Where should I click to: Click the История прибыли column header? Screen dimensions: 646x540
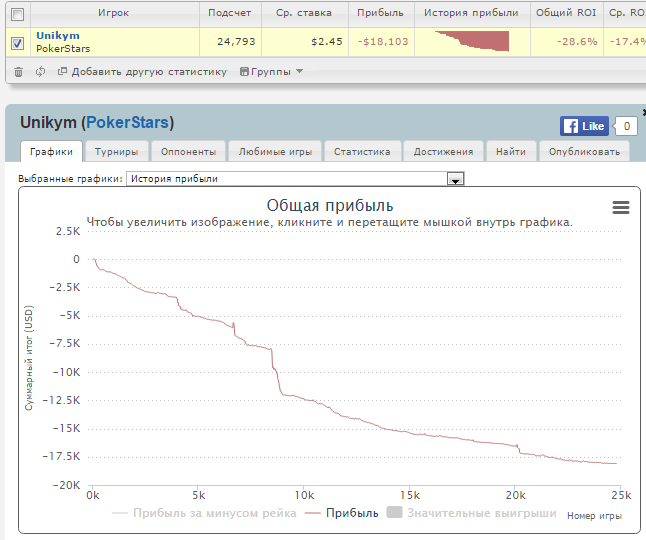click(471, 13)
